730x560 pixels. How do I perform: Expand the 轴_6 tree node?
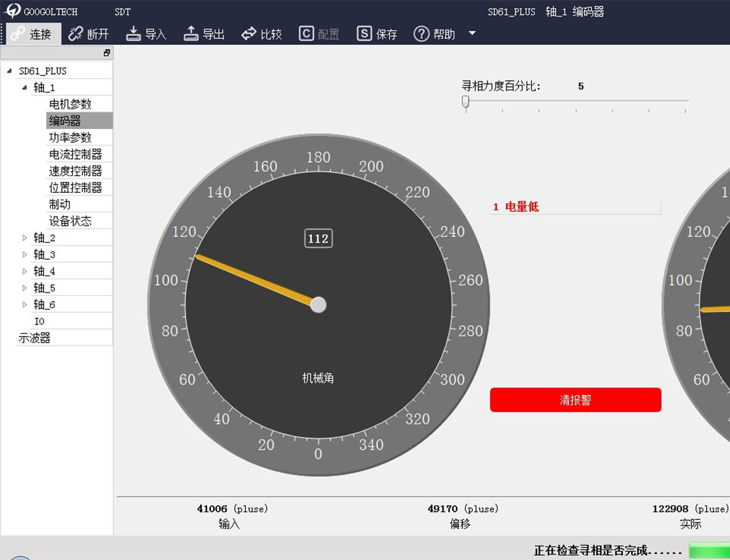click(x=25, y=305)
